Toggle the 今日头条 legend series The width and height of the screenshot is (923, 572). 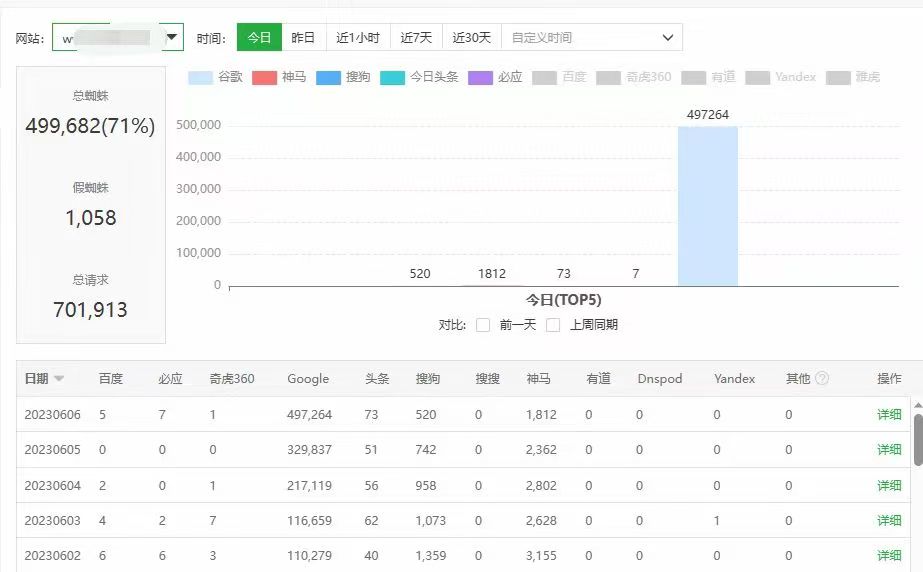pyautogui.click(x=420, y=77)
